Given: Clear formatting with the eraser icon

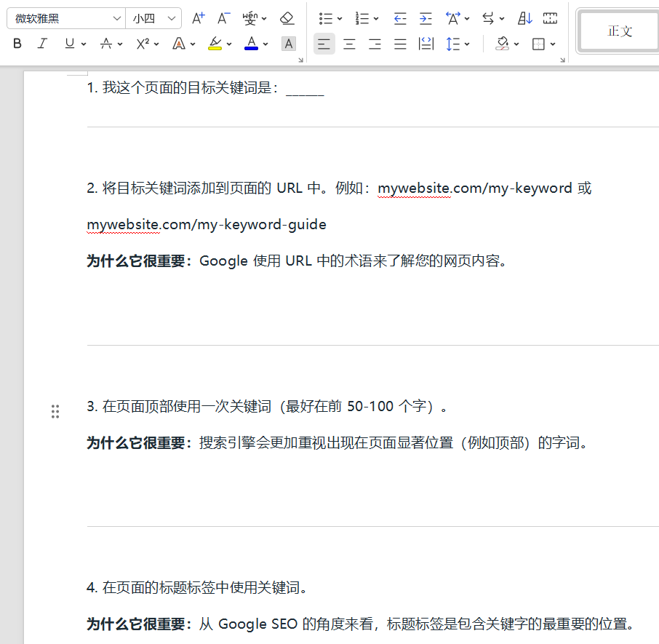Looking at the screenshot, I should coord(287,18).
